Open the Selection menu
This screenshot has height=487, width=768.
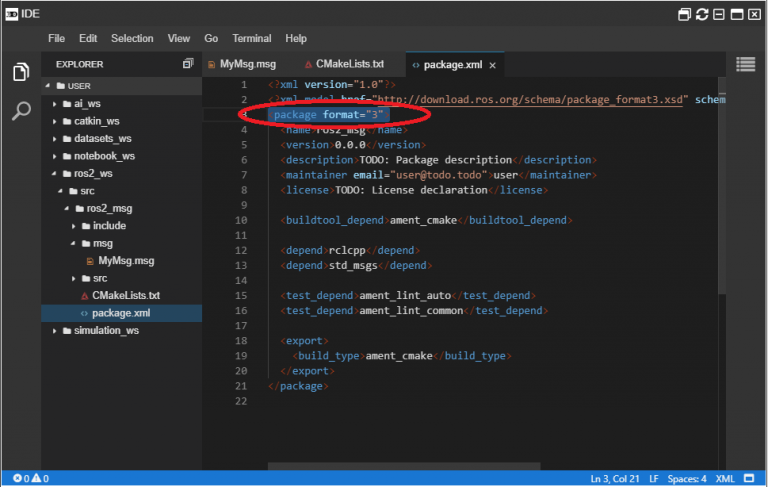[x=132, y=38]
